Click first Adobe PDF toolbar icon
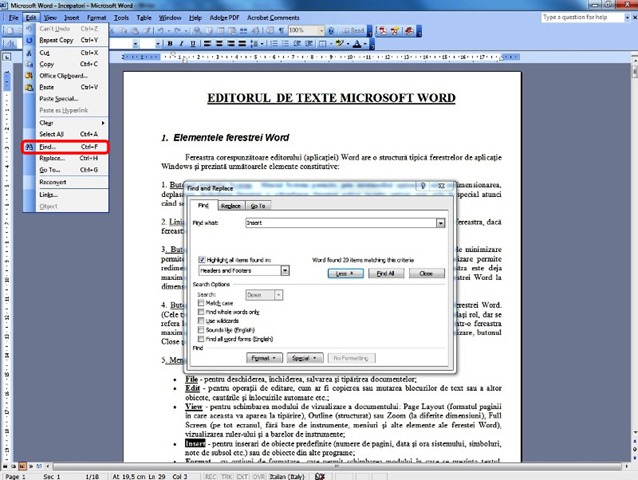Image resolution: width=638 pixels, height=480 pixels. click(x=383, y=31)
